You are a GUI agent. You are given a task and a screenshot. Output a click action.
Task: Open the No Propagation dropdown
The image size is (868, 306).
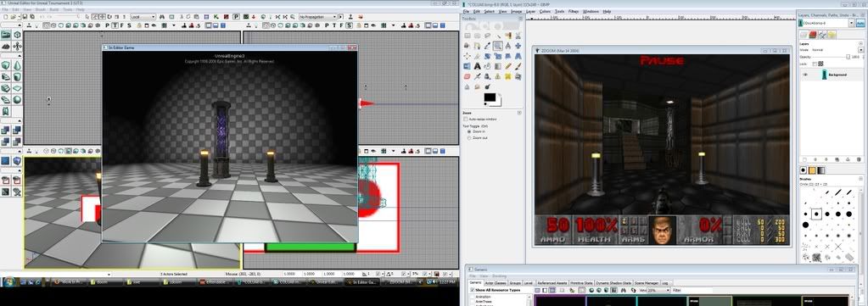tap(317, 17)
